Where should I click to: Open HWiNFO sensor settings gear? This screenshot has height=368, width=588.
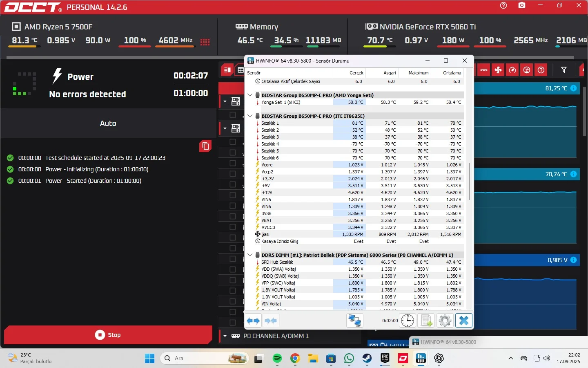[445, 321]
